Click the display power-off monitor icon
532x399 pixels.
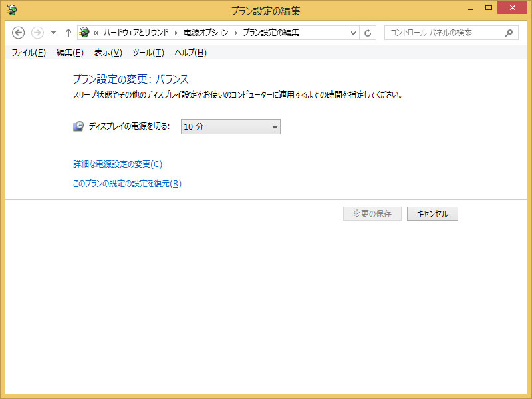point(78,126)
